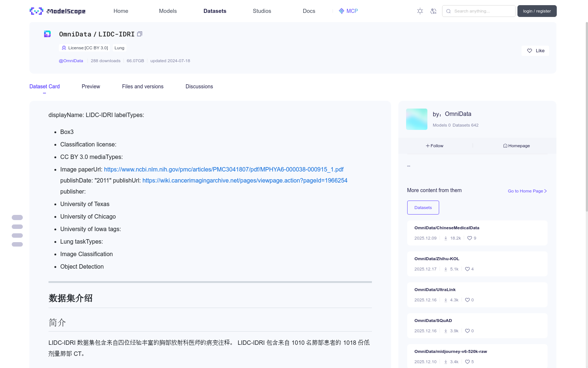Open the language switch icon
588x368 pixels.
(433, 11)
